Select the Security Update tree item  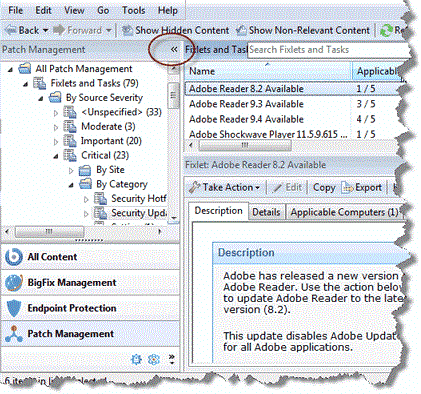[138, 213]
